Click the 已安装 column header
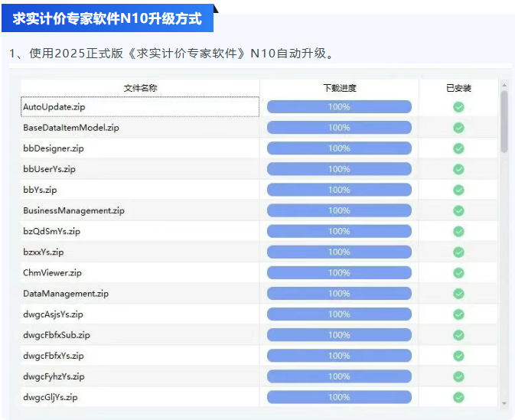This screenshot has width=515, height=420. click(458, 88)
